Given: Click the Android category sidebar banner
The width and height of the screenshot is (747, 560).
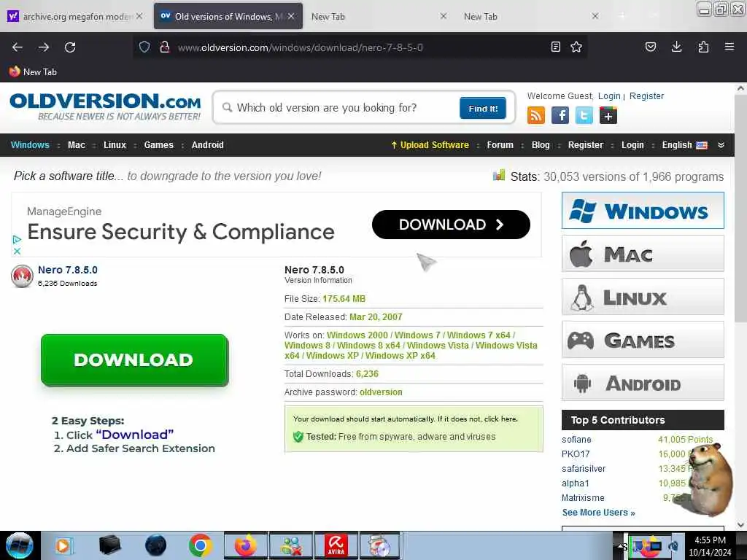Looking at the screenshot, I should pos(643,383).
